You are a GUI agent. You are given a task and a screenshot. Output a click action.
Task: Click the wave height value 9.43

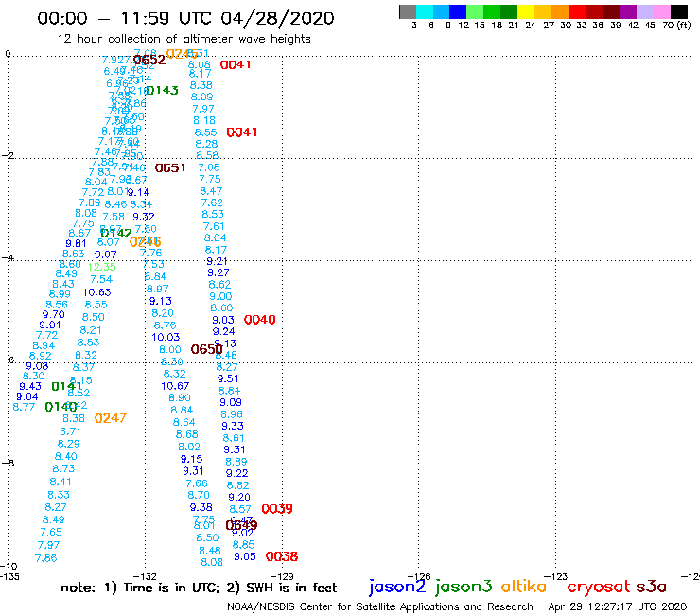point(30,386)
